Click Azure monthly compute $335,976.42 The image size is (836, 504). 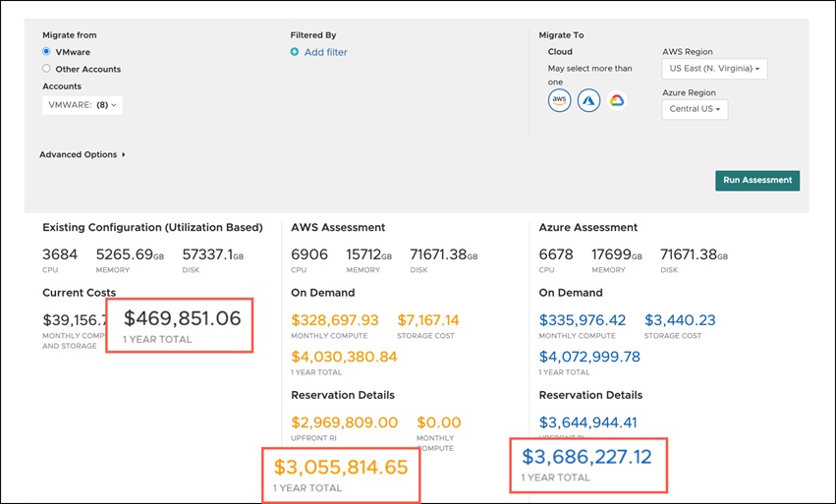click(583, 320)
